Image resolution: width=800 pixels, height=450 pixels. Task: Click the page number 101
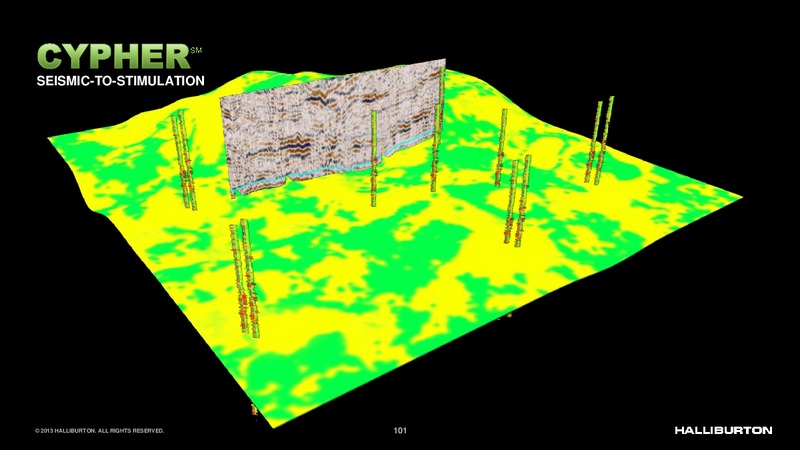(x=400, y=431)
